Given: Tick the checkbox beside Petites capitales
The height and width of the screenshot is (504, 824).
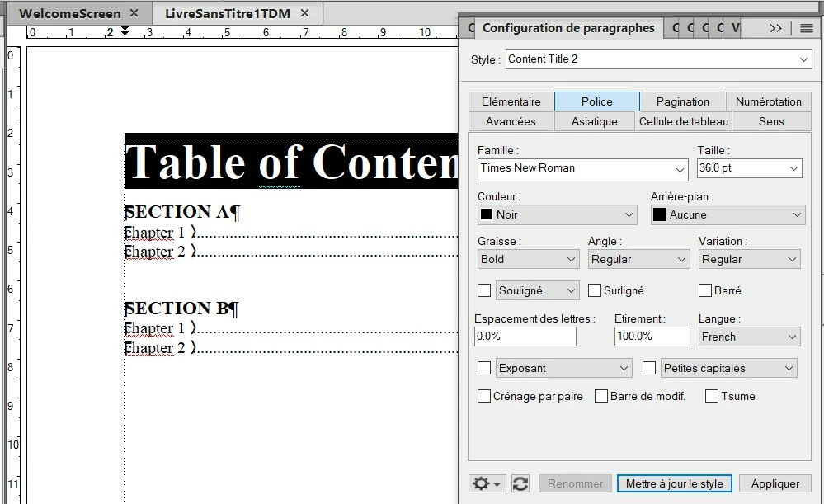Looking at the screenshot, I should pyautogui.click(x=649, y=368).
